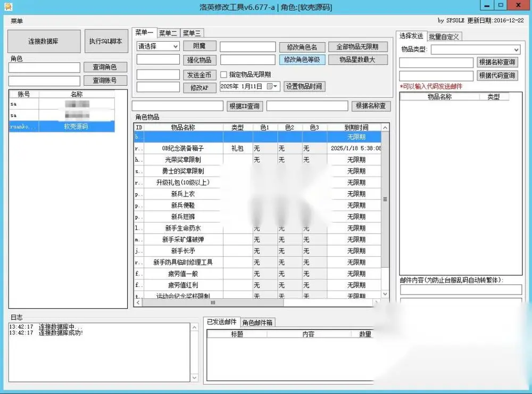Click the 发送金币 button
Image resolution: width=532 pixels, height=394 pixels.
199,75
